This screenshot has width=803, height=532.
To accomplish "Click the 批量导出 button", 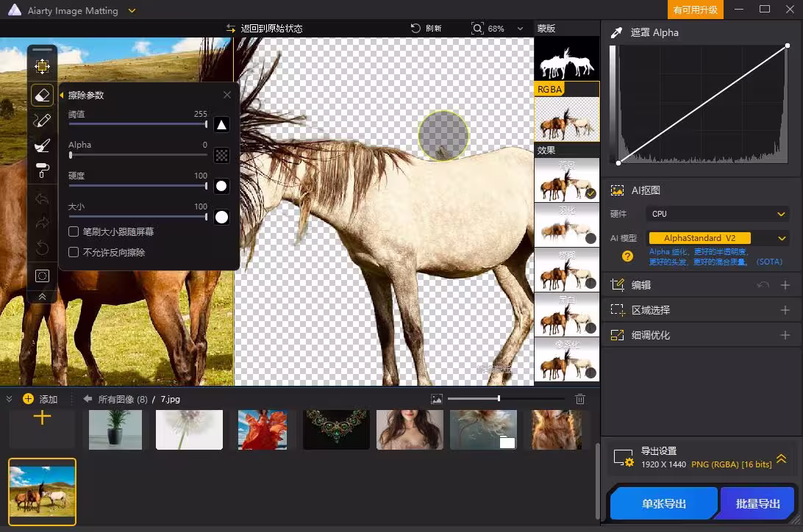I will [757, 503].
